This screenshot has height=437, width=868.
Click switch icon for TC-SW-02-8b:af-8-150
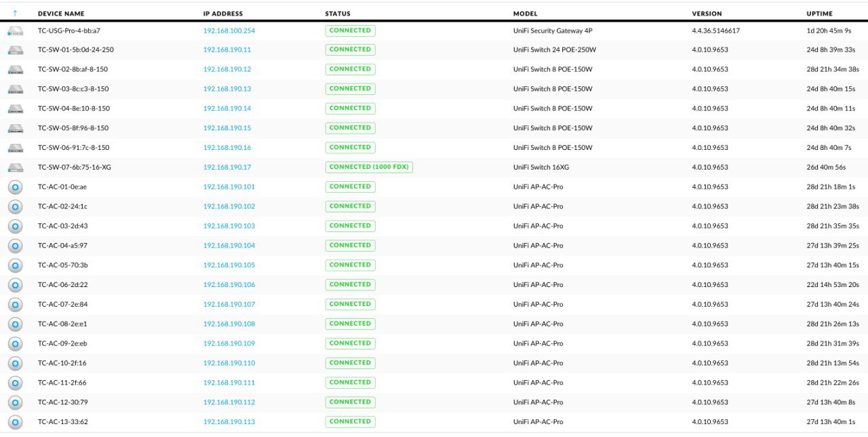point(15,70)
